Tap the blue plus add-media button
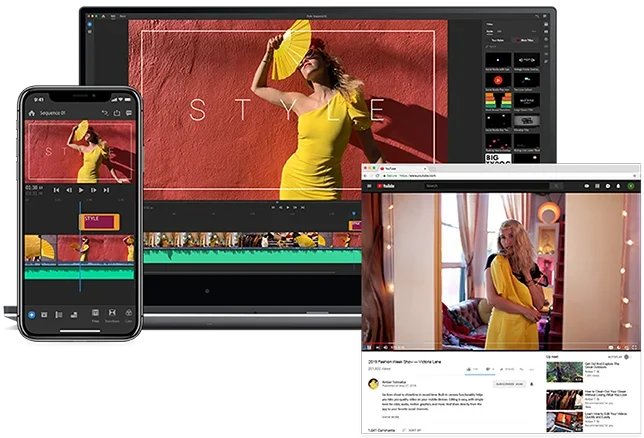This screenshot has width=644, height=438. coord(31,315)
